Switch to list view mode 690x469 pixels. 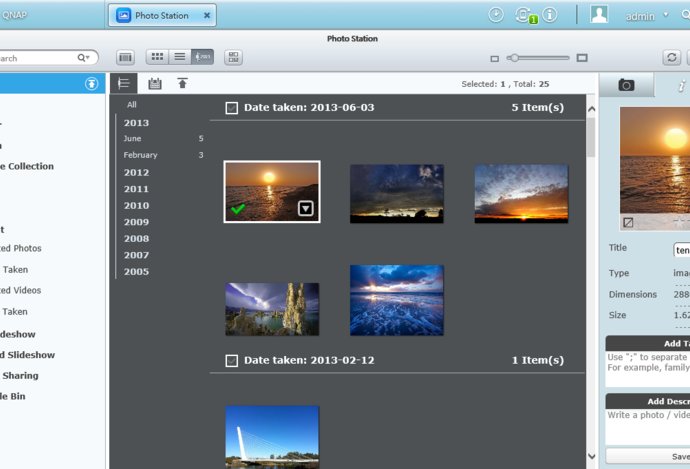(179, 58)
